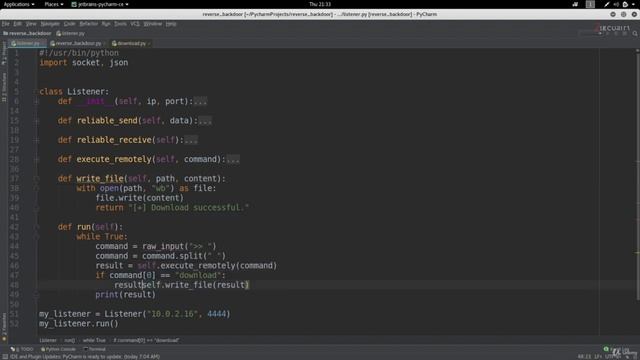640x360 pixels.
Task: Open the TODO tool window
Action: click(x=22, y=349)
